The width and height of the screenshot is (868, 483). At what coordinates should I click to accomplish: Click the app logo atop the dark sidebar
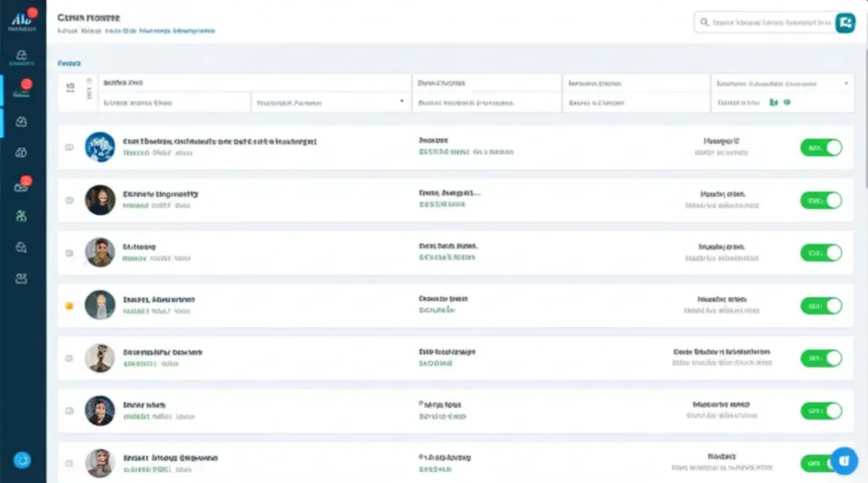pos(22,20)
